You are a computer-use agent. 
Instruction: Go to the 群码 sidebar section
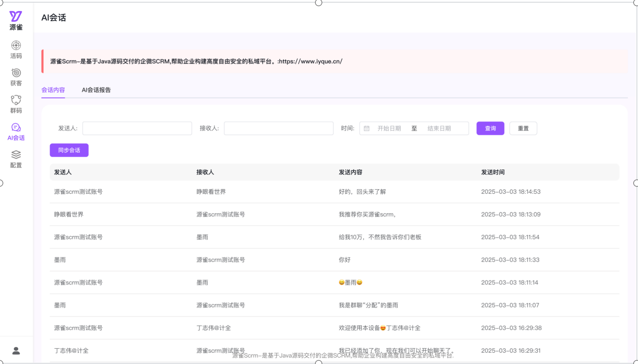coord(16,105)
